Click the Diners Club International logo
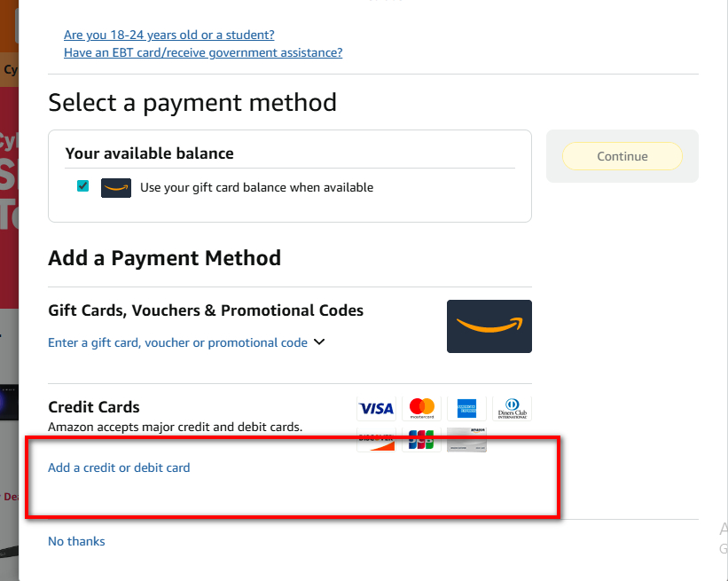The height and width of the screenshot is (581, 728). coord(512,408)
